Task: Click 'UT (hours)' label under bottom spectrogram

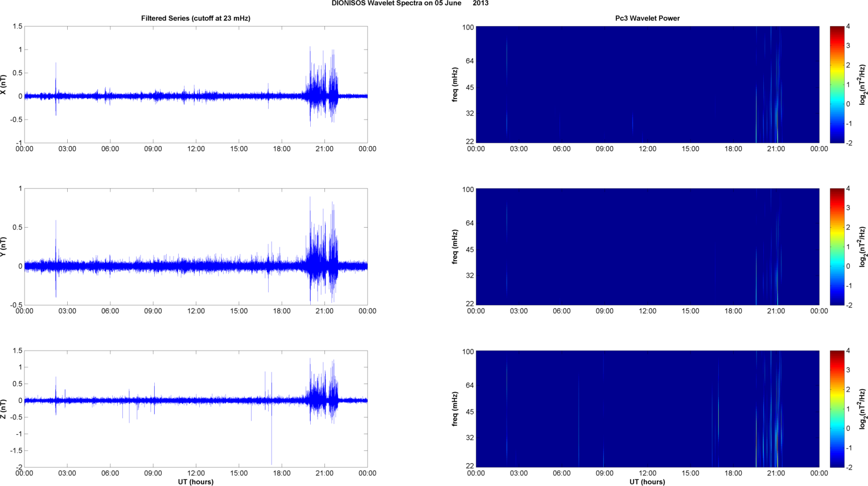Action: click(647, 481)
